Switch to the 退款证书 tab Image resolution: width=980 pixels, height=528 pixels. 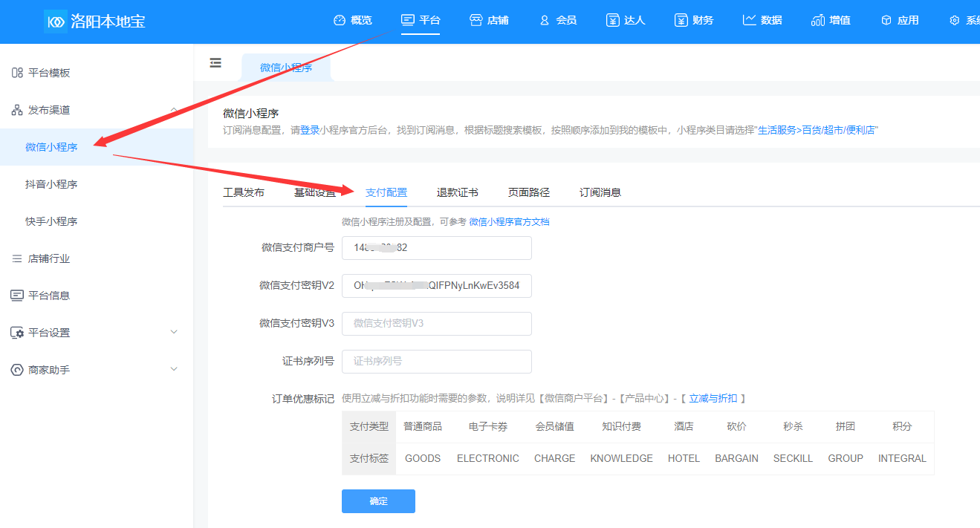click(458, 192)
